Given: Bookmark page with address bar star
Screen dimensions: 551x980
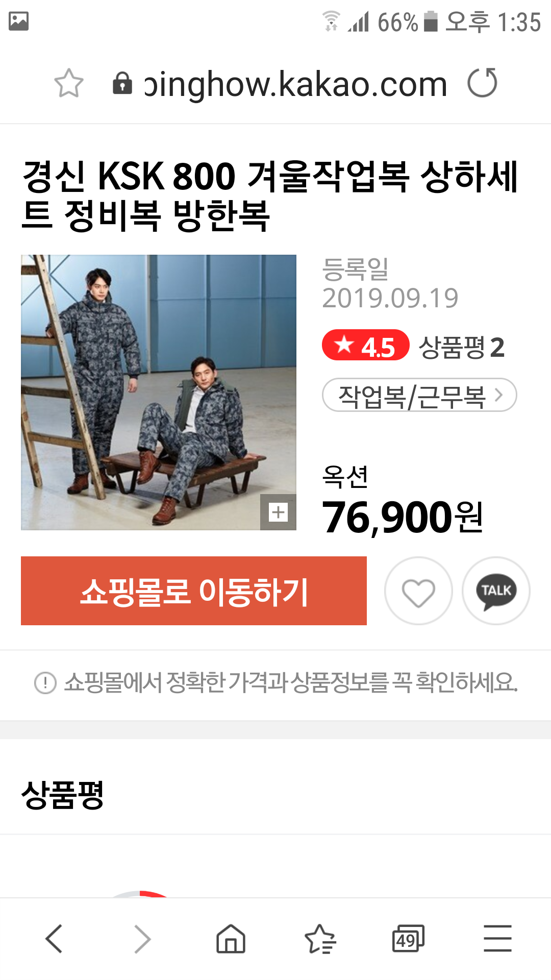Looking at the screenshot, I should pyautogui.click(x=69, y=83).
